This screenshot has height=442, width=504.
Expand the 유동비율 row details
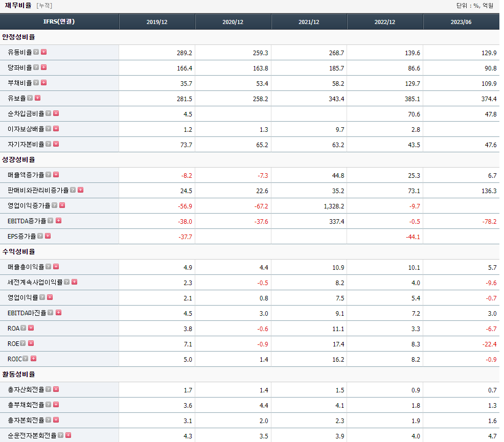[44, 52]
